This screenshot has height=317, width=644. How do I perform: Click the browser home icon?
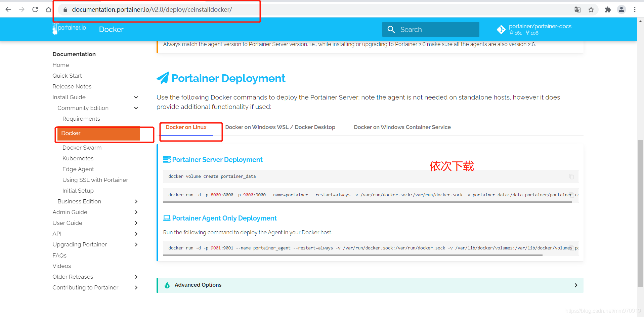(48, 9)
